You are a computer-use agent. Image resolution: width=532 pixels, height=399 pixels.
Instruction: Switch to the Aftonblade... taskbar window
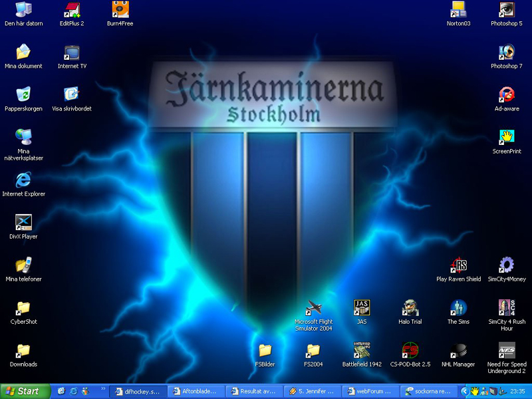click(x=196, y=392)
